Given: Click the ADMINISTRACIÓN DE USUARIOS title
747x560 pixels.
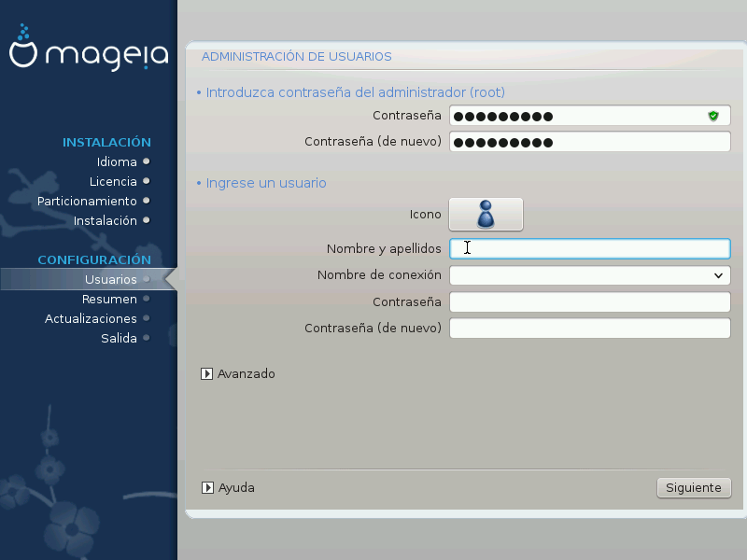Looking at the screenshot, I should click(x=296, y=56).
